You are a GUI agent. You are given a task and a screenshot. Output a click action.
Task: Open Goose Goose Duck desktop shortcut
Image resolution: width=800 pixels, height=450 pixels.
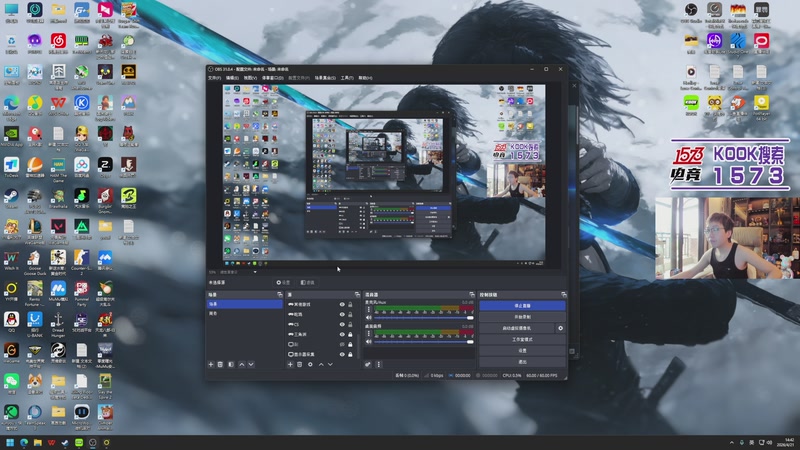pos(35,261)
